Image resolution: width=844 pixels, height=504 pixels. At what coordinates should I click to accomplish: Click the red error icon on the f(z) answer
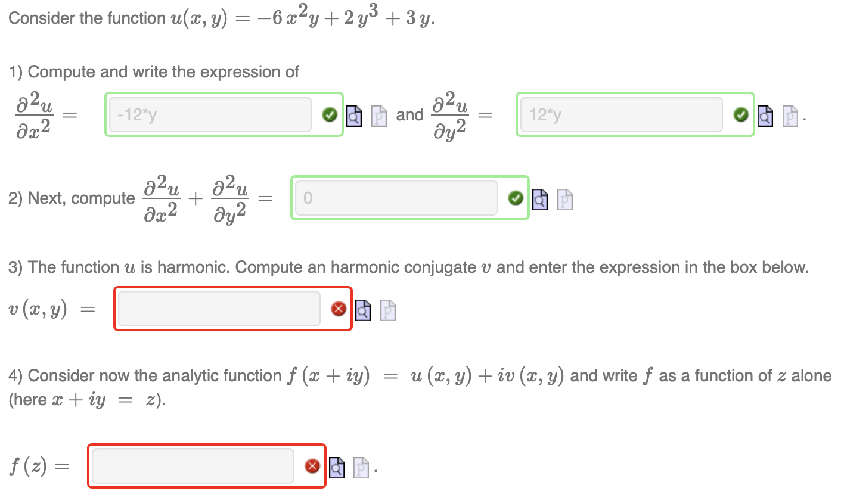(312, 466)
